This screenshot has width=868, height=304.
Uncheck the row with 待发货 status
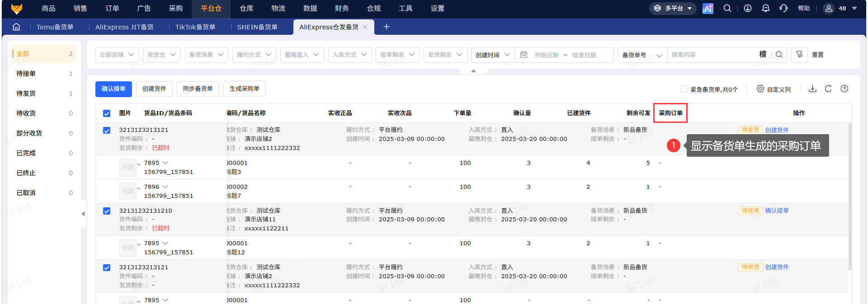coord(107,131)
